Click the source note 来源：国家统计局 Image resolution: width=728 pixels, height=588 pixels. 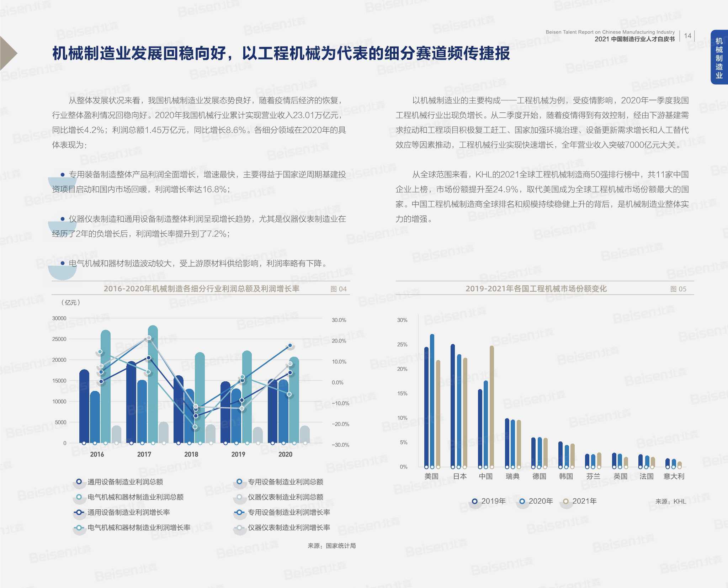331,546
